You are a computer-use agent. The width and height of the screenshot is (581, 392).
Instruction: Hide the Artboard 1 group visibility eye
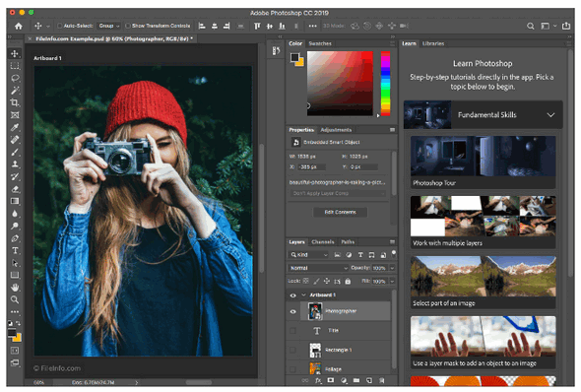[293, 295]
